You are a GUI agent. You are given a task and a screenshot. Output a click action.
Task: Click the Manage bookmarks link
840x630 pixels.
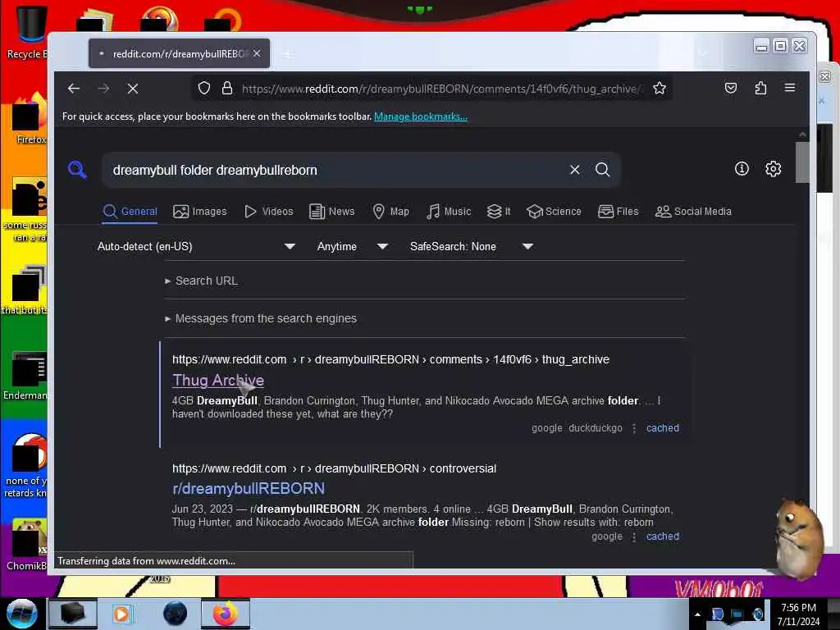point(421,116)
